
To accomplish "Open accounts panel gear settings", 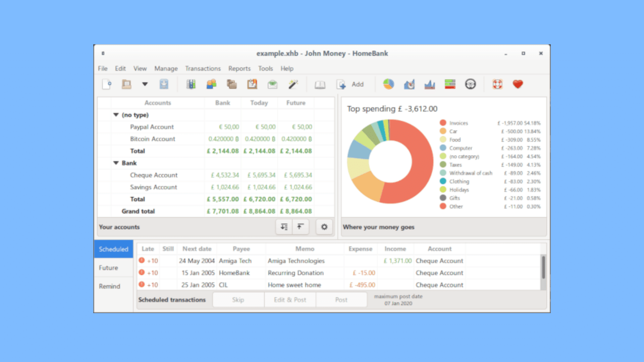I will 324,227.
